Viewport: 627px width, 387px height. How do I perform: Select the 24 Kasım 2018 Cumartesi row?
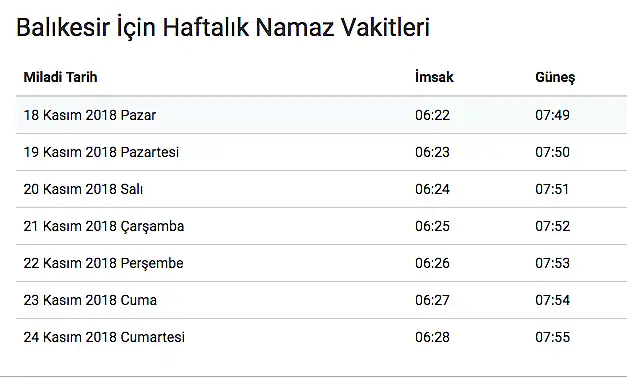321,337
